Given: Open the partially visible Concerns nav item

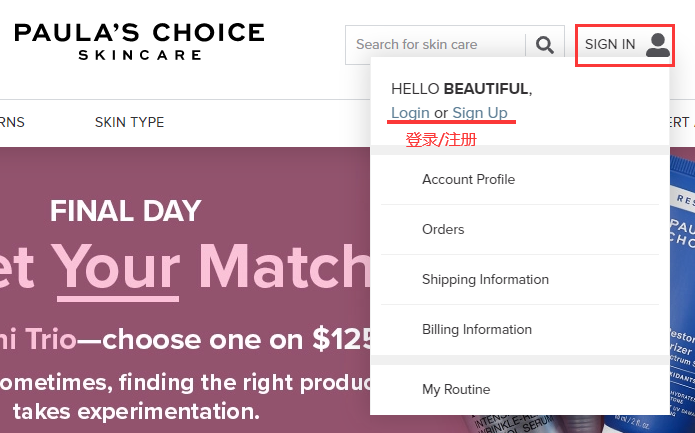Looking at the screenshot, I should point(12,123).
